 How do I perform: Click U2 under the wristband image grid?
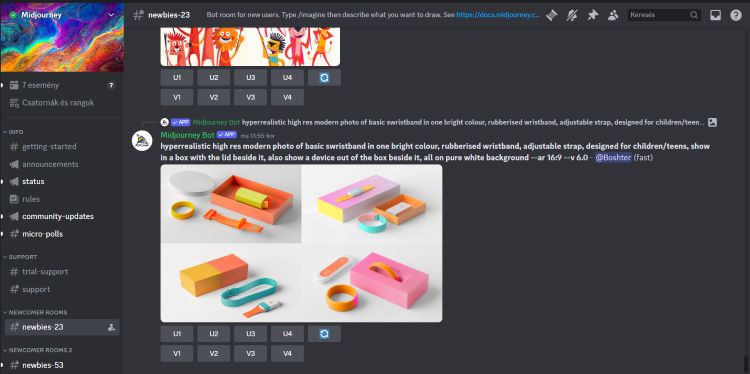[213, 334]
